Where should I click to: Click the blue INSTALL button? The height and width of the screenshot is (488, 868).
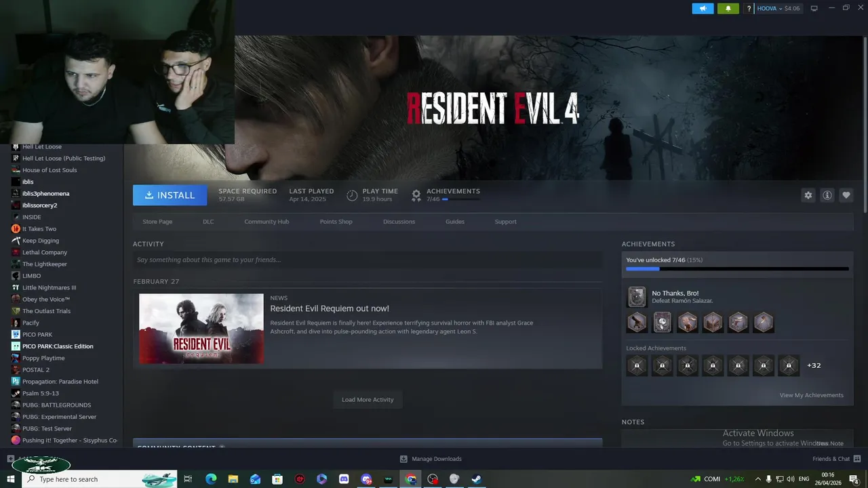click(x=170, y=195)
